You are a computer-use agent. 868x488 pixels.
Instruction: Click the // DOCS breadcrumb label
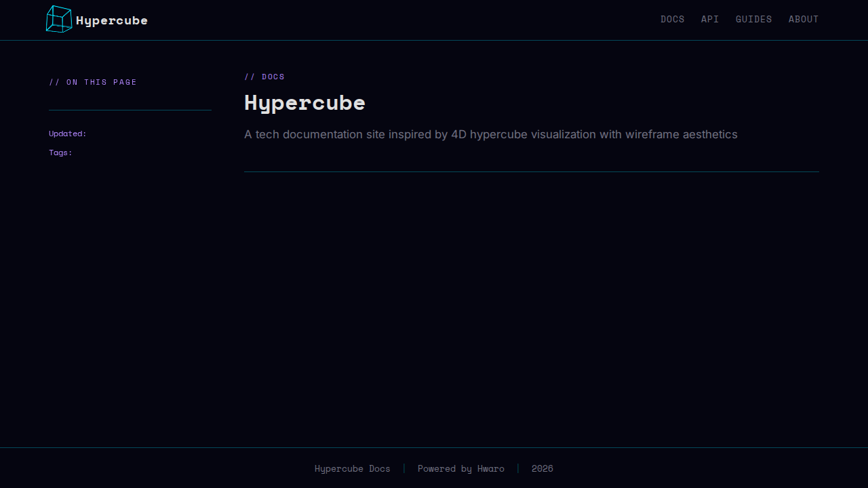[264, 77]
